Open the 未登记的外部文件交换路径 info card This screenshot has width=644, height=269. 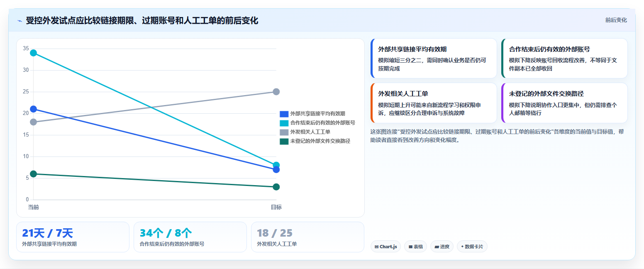pyautogui.click(x=564, y=103)
